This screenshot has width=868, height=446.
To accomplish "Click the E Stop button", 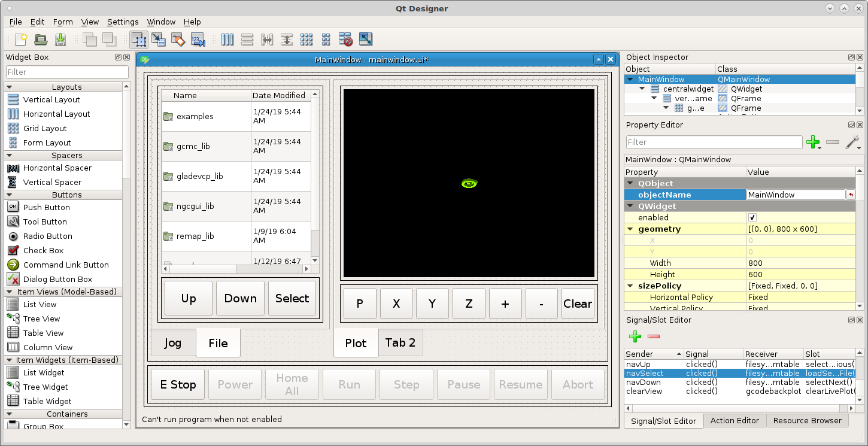I will [178, 384].
